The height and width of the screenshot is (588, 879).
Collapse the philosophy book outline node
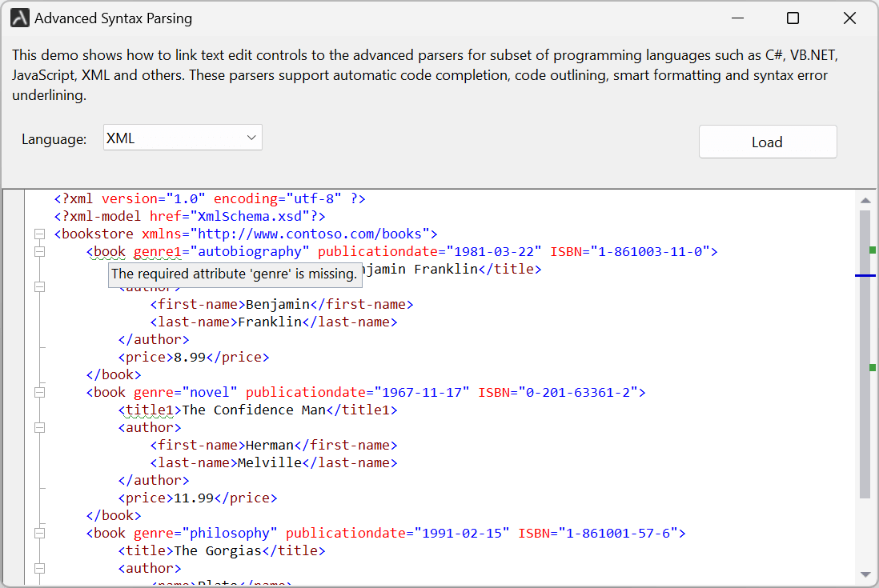(x=39, y=533)
